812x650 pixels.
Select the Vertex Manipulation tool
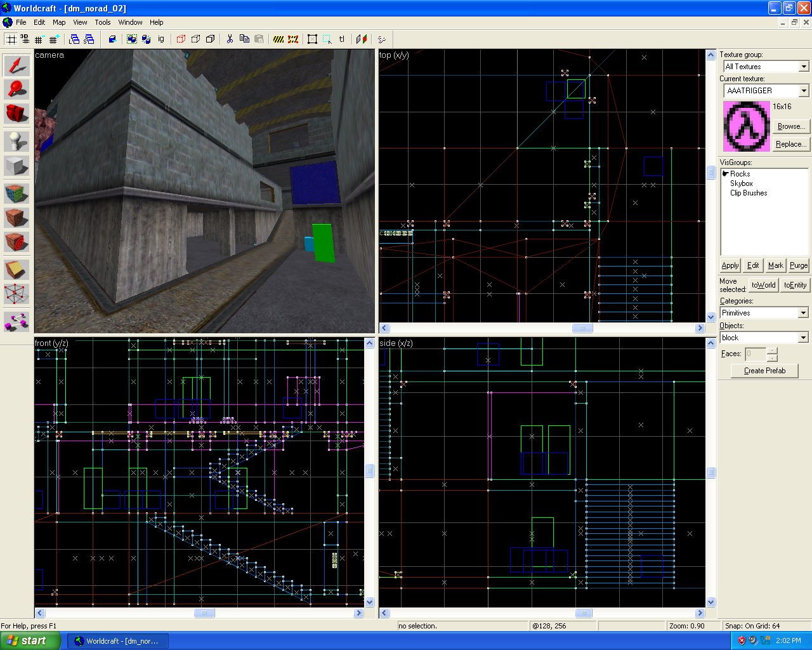pos(16,294)
